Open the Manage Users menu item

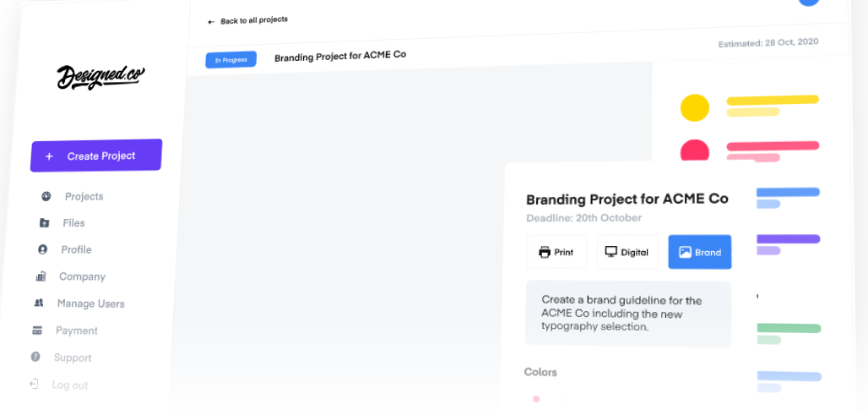(x=90, y=303)
